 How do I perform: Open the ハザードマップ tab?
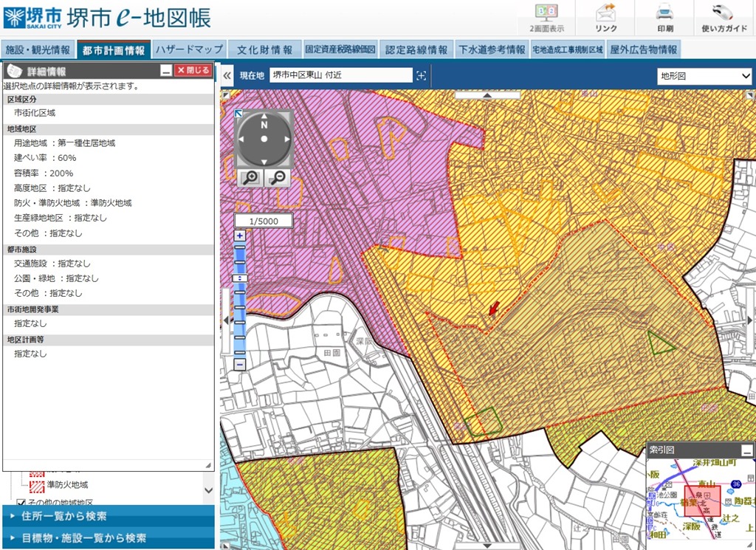click(189, 49)
